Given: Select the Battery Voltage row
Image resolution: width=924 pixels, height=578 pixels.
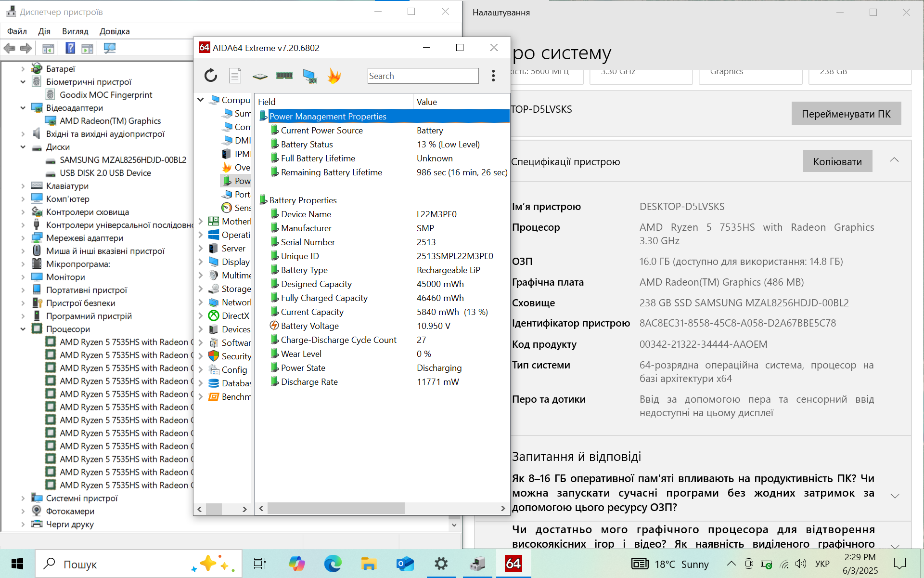Looking at the screenshot, I should (384, 326).
